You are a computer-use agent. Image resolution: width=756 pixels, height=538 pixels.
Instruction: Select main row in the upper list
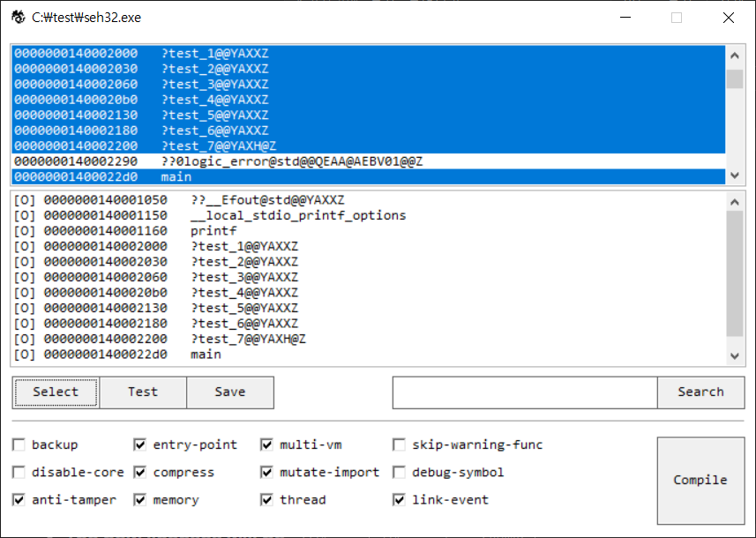pos(369,176)
